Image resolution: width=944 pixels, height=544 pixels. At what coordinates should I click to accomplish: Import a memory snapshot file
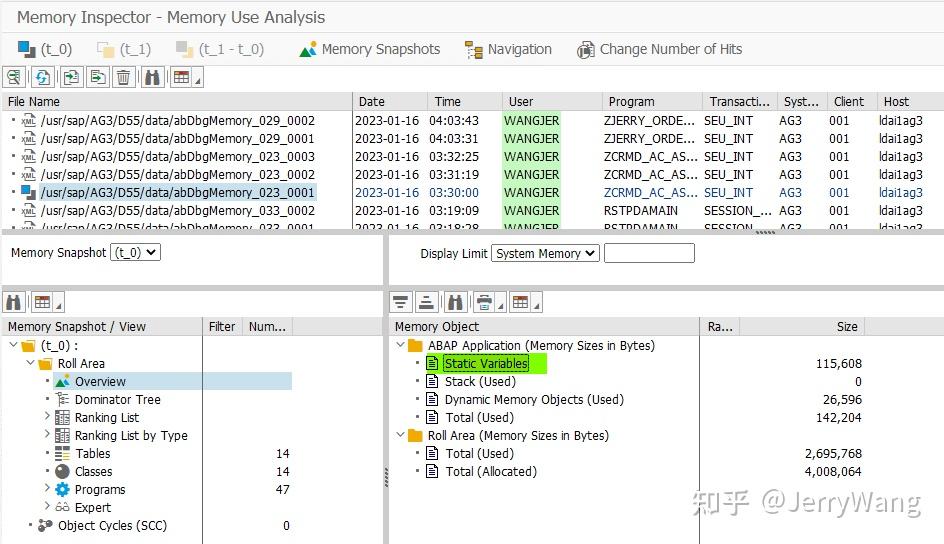[70, 77]
